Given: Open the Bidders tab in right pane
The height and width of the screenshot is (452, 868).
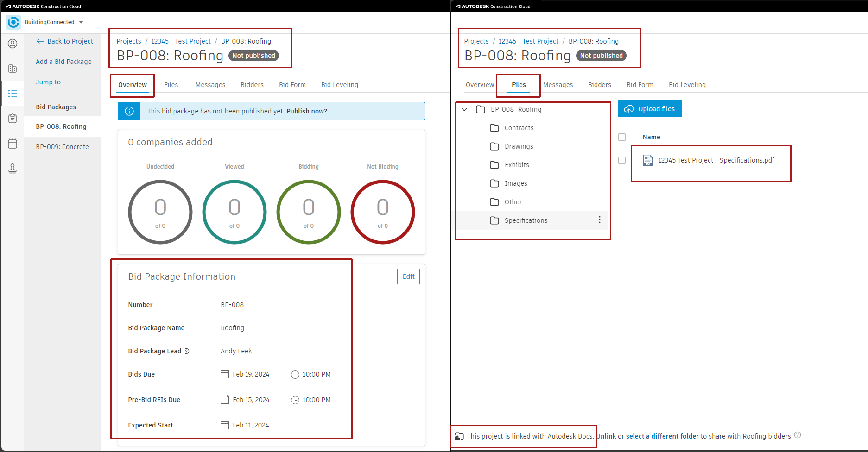Looking at the screenshot, I should [599, 85].
